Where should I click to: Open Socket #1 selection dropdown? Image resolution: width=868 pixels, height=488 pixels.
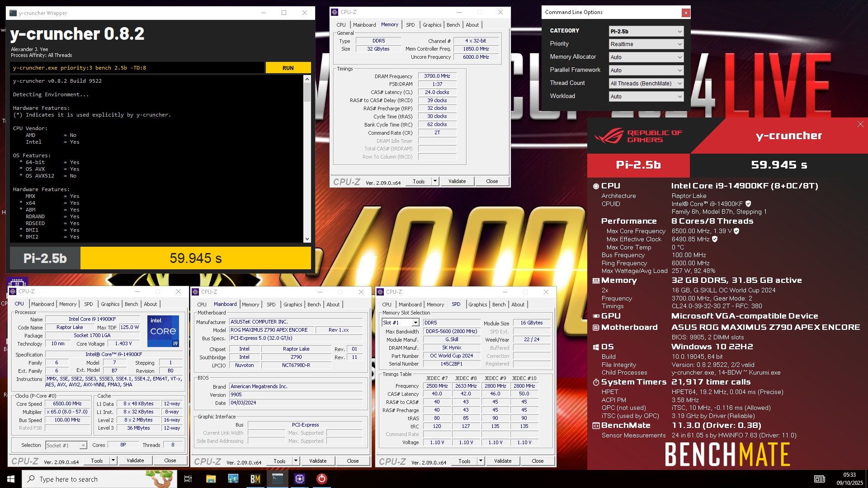coord(66,446)
